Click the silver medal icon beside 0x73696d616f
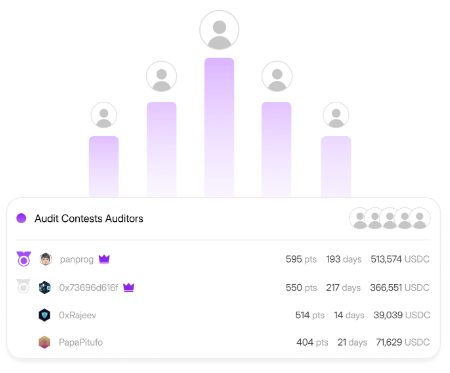 tap(23, 286)
